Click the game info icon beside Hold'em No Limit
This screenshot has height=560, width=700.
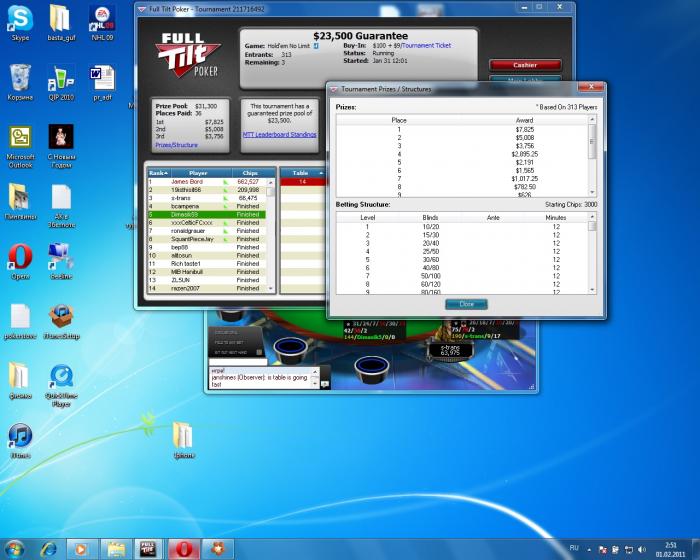[x=316, y=46]
